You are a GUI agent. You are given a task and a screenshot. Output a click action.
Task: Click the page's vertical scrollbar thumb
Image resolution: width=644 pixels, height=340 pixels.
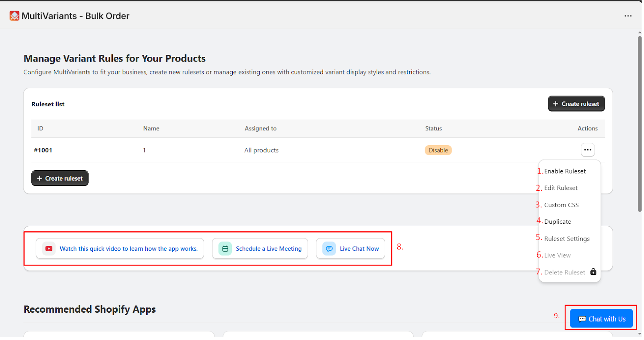(x=640, y=124)
